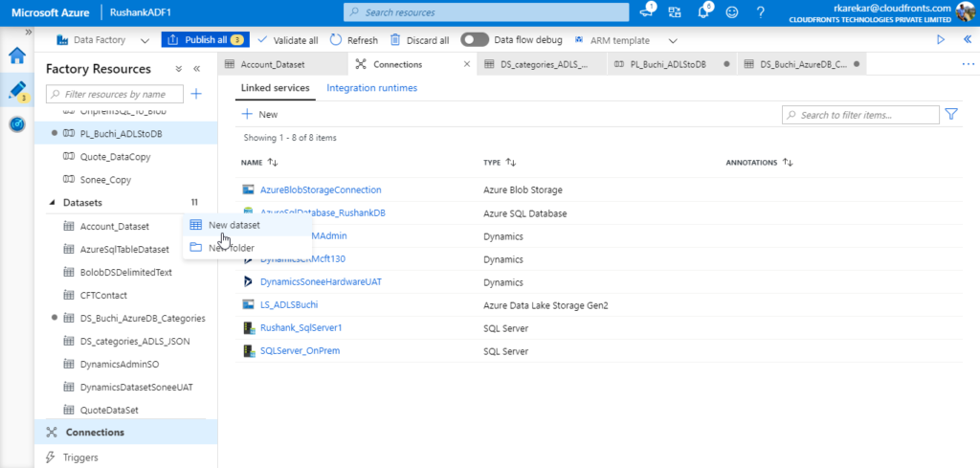
Task: Open the Monitor gauge icon
Action: (x=17, y=124)
